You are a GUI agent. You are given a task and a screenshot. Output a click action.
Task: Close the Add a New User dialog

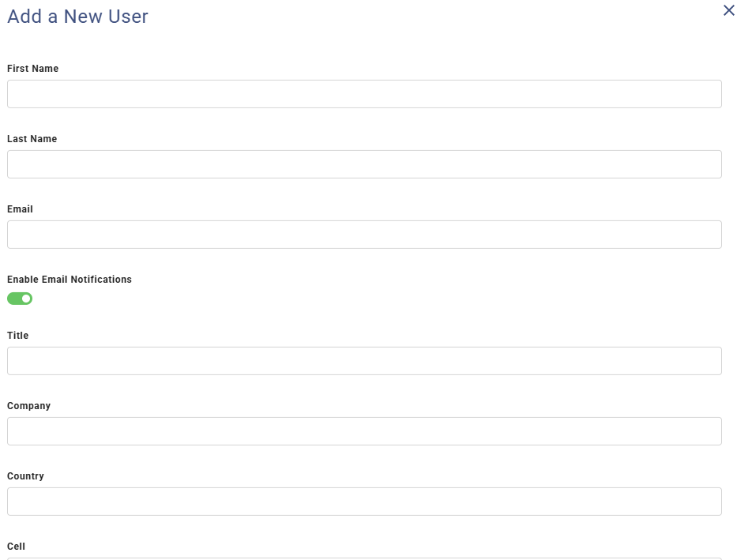pyautogui.click(x=728, y=10)
